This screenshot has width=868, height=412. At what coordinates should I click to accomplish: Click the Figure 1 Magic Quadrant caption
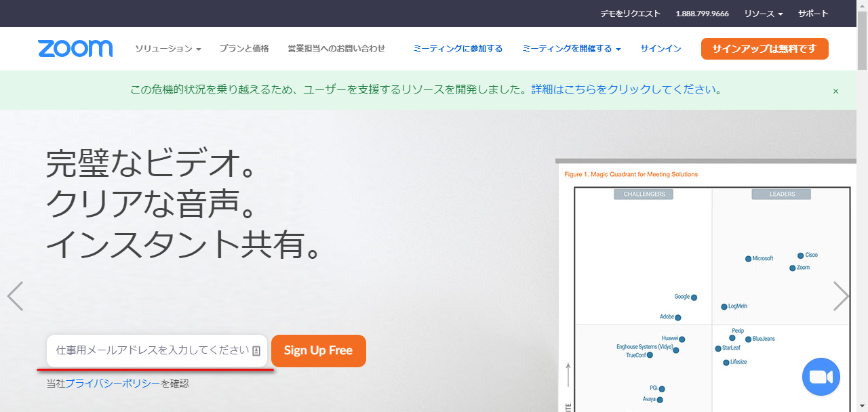coord(631,175)
